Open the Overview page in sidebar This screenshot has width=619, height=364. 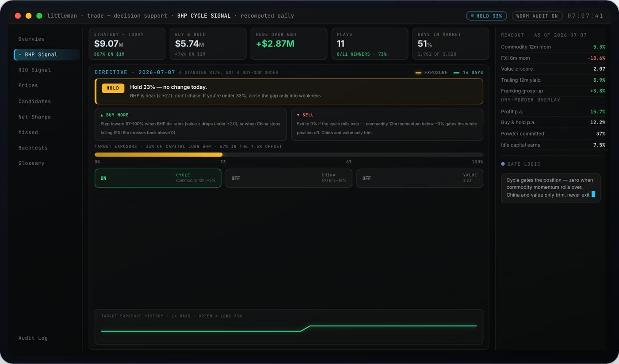click(x=31, y=39)
